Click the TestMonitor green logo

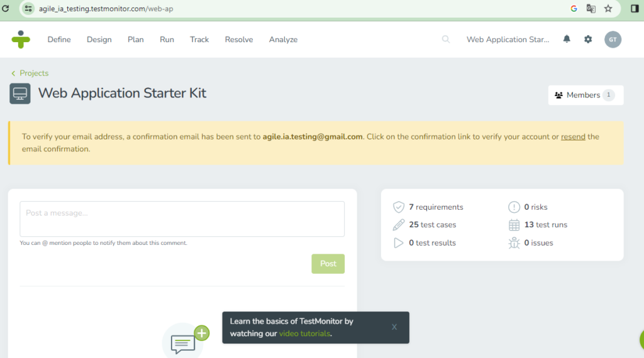[21, 40]
